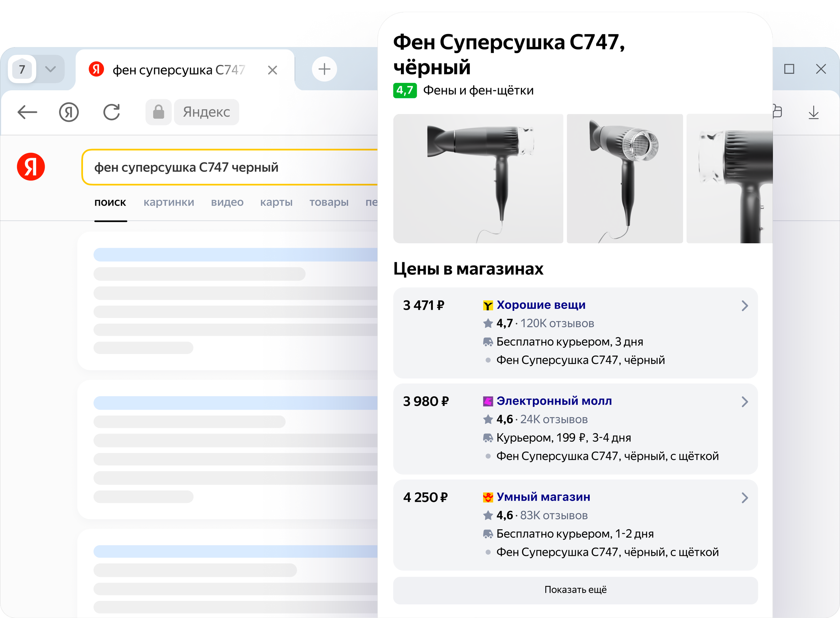The width and height of the screenshot is (840, 618).
Task: Switch to the картинки search tab
Action: point(168,202)
